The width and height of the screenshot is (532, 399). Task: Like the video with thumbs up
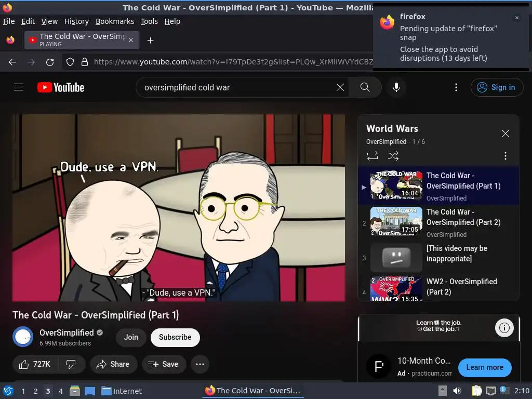tap(35, 364)
